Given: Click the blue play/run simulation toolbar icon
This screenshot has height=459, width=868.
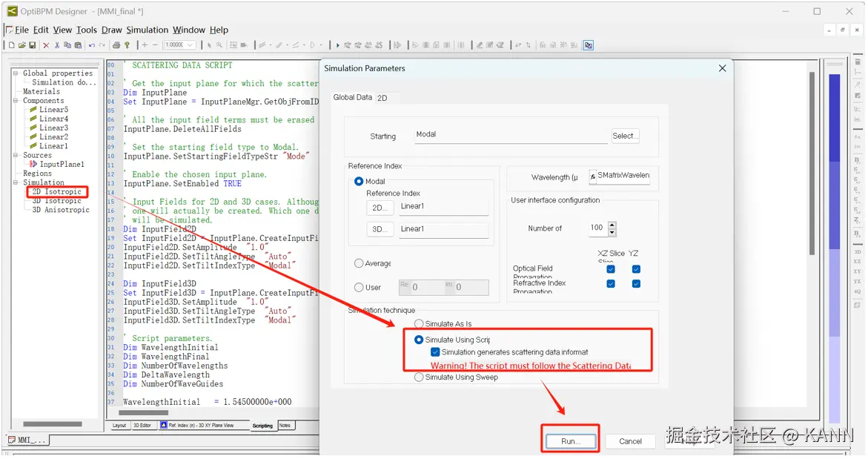Looking at the screenshot, I should tap(337, 45).
